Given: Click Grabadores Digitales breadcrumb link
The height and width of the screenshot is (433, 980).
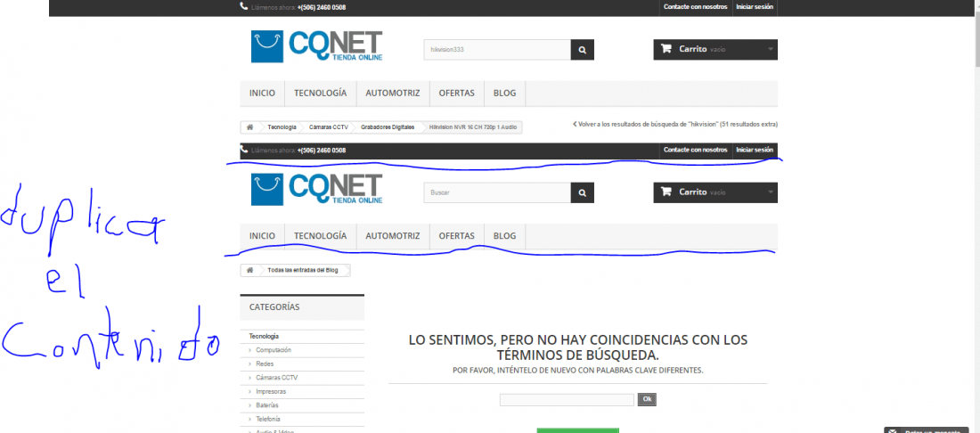Looking at the screenshot, I should [388, 127].
